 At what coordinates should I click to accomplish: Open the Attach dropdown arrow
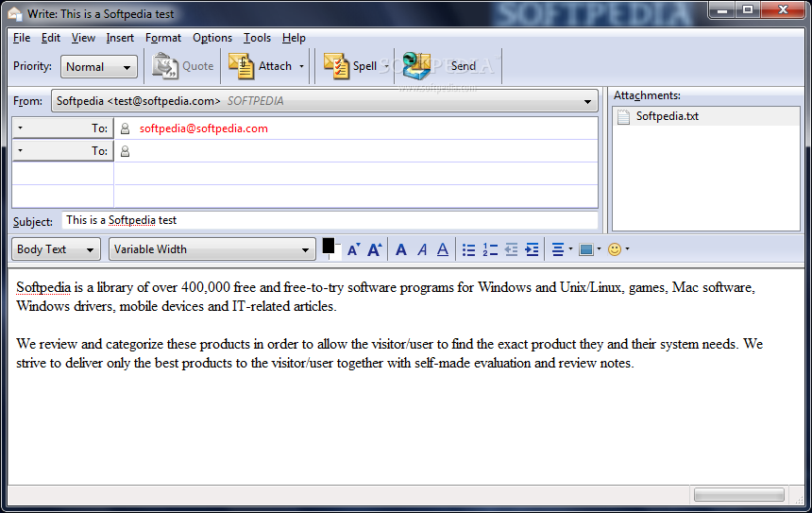pyautogui.click(x=301, y=66)
